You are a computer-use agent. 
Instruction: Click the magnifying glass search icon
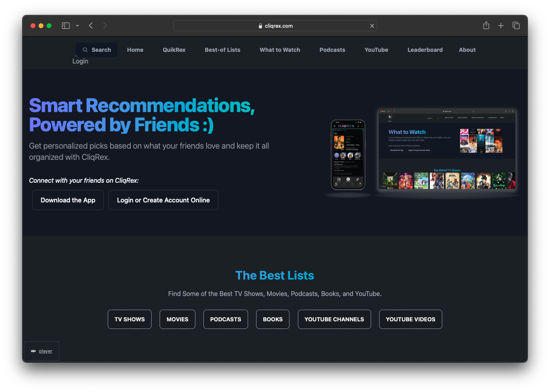click(85, 50)
